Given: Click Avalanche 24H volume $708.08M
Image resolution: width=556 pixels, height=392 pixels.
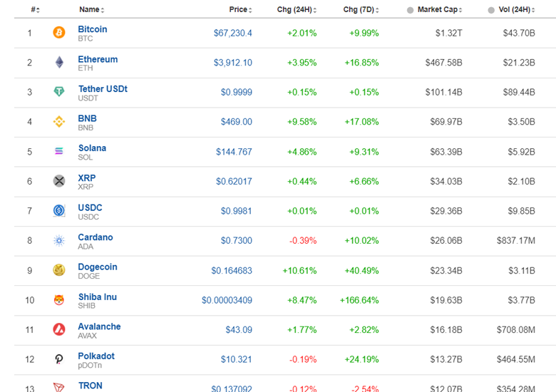Looking at the screenshot, I should tap(516, 329).
